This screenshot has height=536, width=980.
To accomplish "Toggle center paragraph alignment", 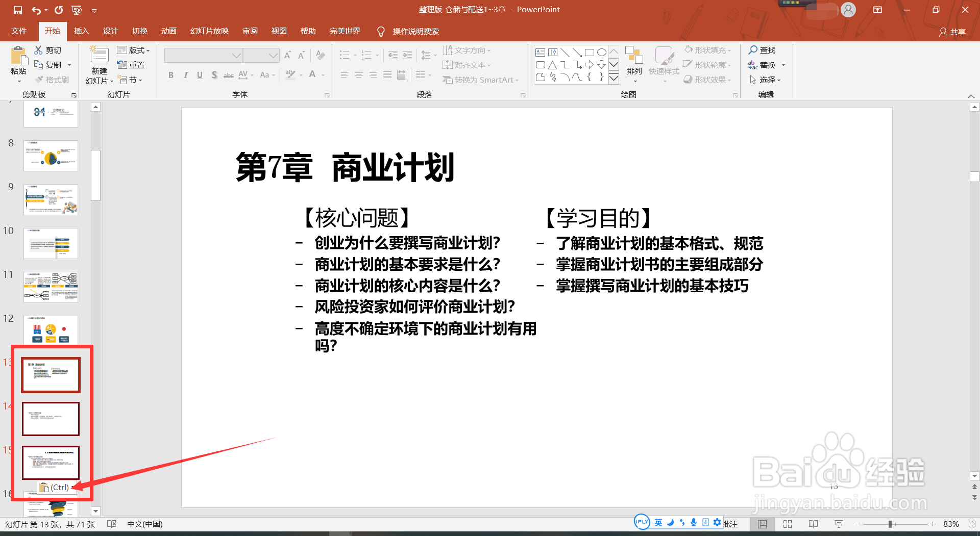I will (359, 75).
